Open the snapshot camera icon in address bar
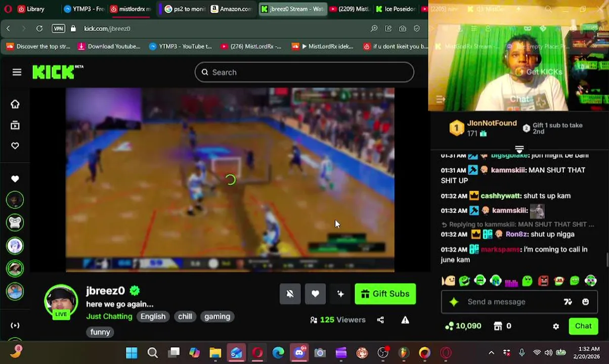 [x=403, y=29]
